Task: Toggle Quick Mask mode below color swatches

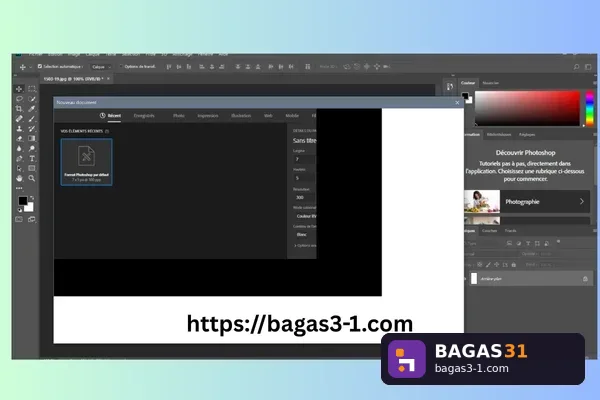Action: tap(19, 219)
